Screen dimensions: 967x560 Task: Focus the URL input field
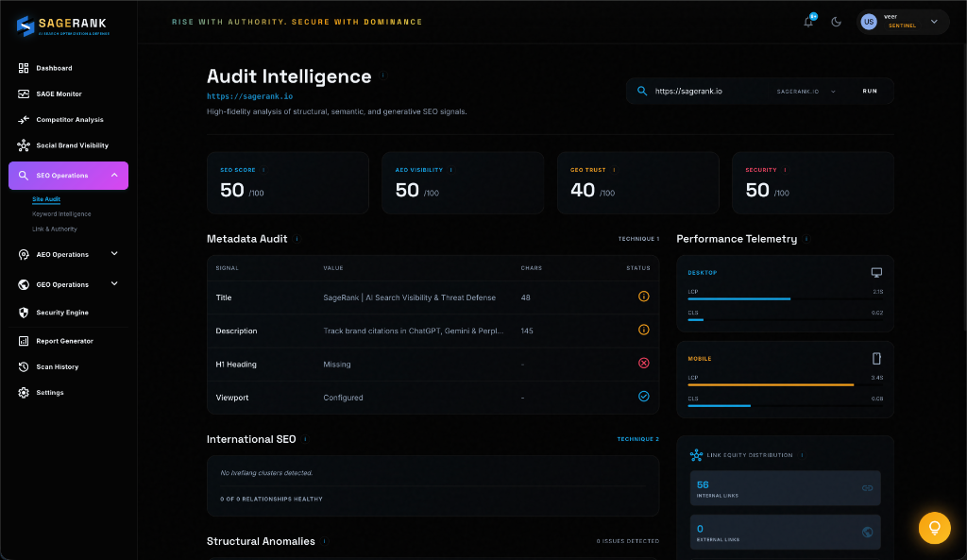point(709,92)
